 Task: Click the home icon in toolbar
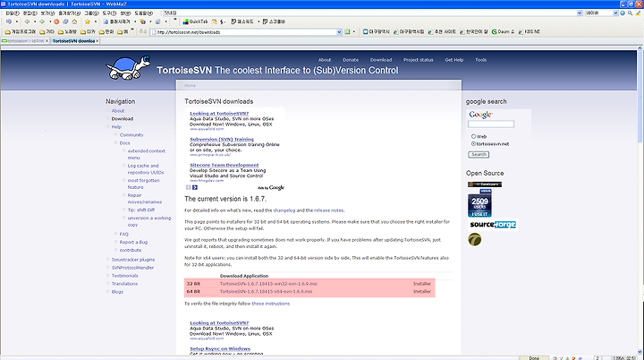74,21
